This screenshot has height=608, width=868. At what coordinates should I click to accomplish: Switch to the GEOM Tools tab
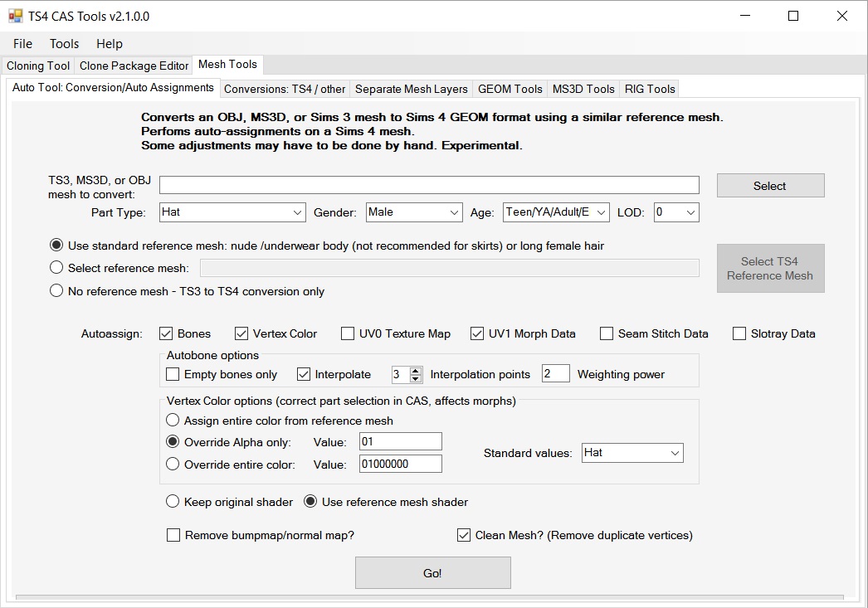click(x=510, y=89)
